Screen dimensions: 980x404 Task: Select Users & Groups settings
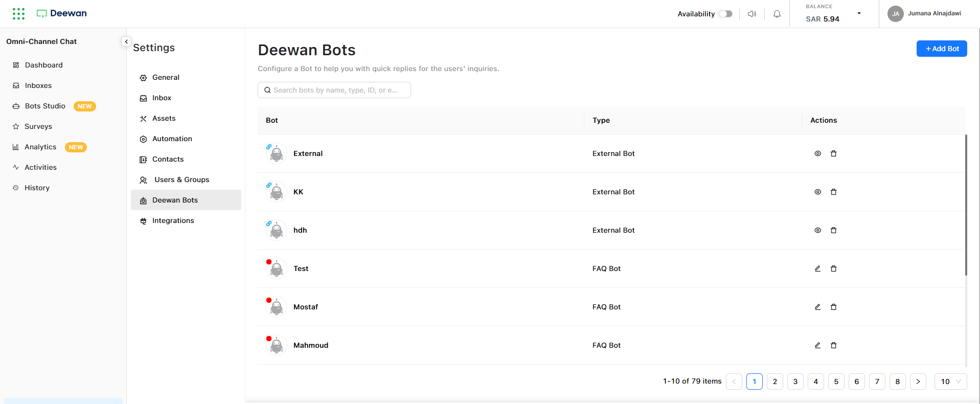click(186, 179)
